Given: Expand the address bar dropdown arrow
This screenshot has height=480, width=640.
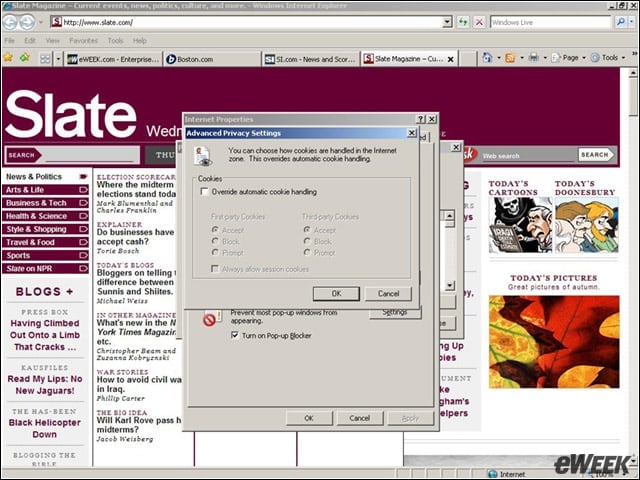Looking at the screenshot, I should [447, 22].
